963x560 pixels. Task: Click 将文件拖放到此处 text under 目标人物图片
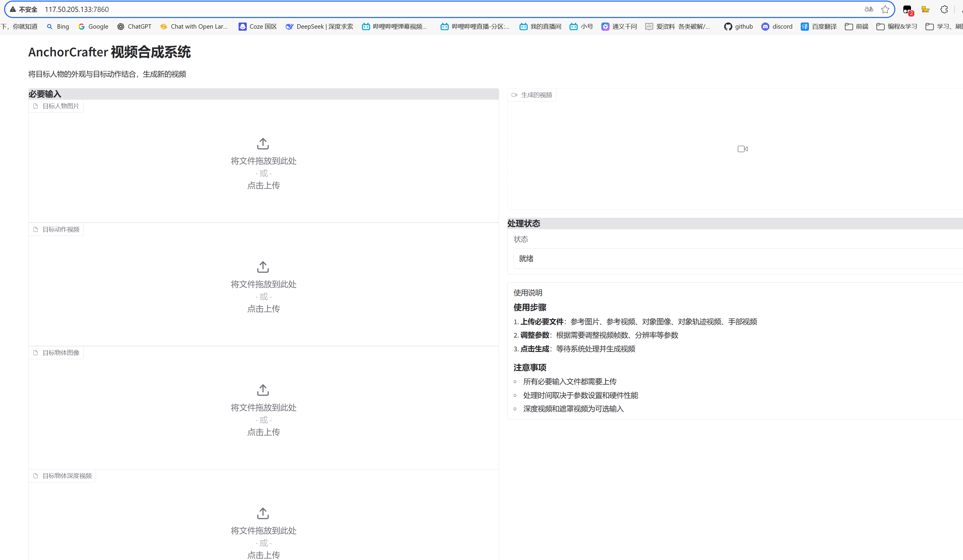point(263,161)
